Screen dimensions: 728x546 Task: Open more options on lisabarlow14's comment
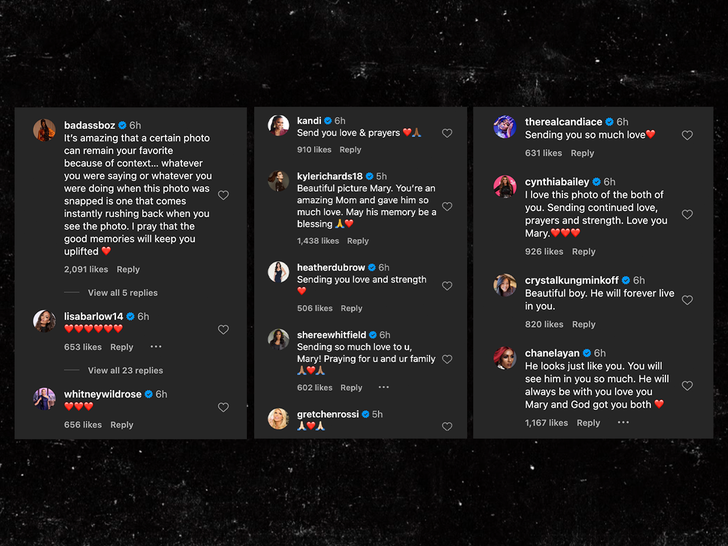click(x=156, y=347)
